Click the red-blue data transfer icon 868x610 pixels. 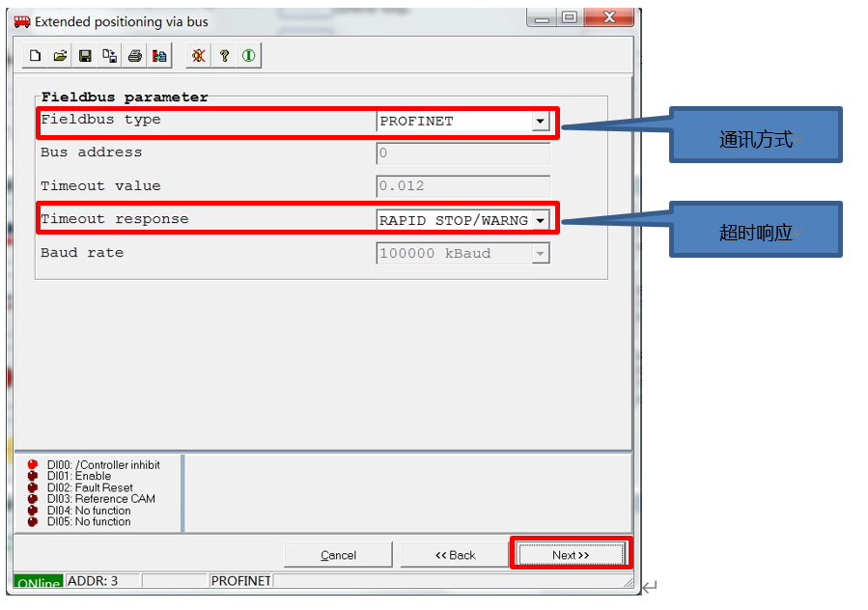click(159, 56)
